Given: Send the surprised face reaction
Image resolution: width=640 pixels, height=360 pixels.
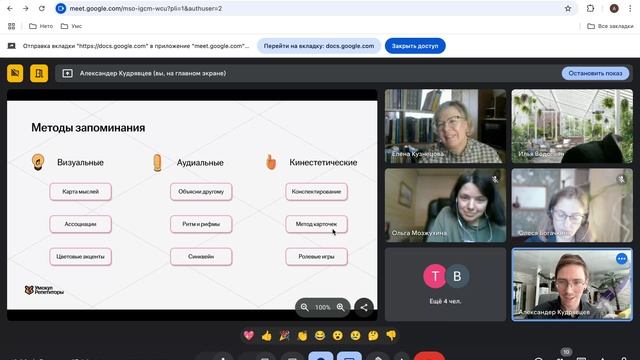Looking at the screenshot, I should (338, 336).
